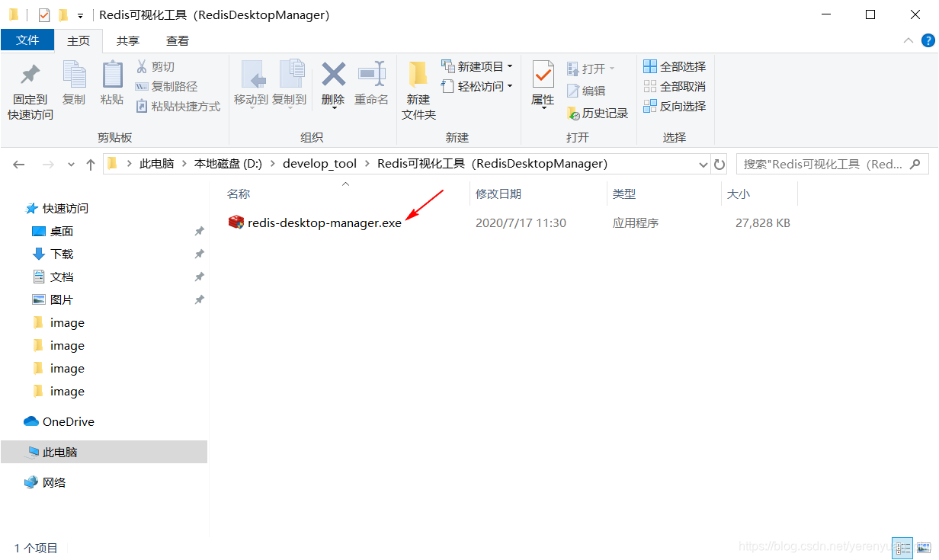939x560 pixels.
Task: Click the file size 27,828 KB
Action: 763,223
